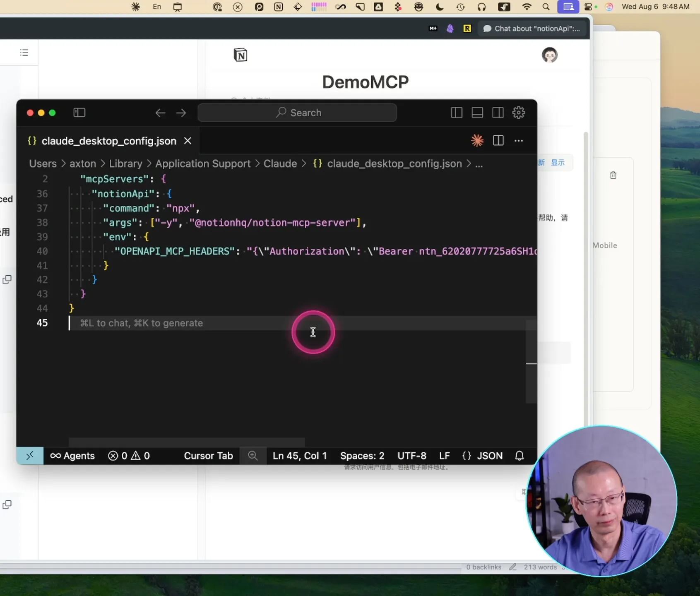Click the Markdown icon in background toolbar
700x596 pixels.
[x=433, y=29]
